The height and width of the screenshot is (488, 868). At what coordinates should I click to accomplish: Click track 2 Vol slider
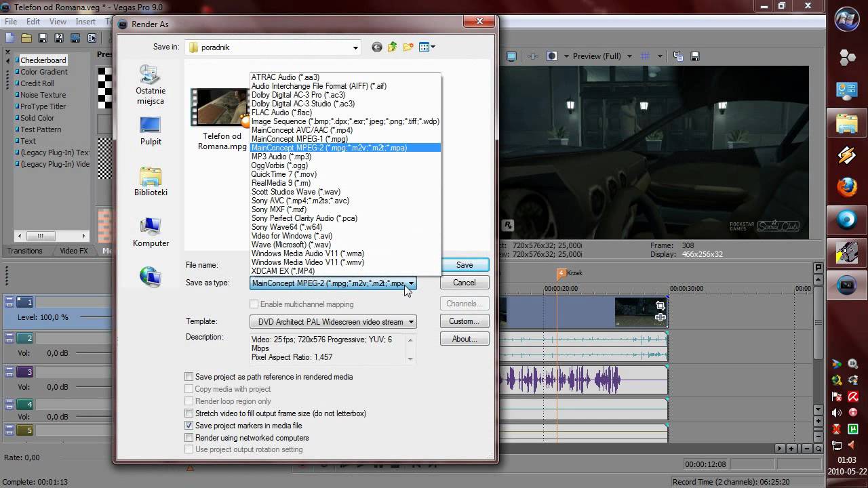coord(94,353)
